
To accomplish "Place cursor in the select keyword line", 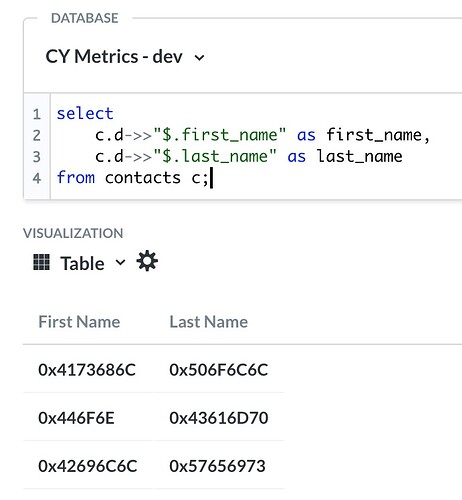I will click(x=85, y=114).
